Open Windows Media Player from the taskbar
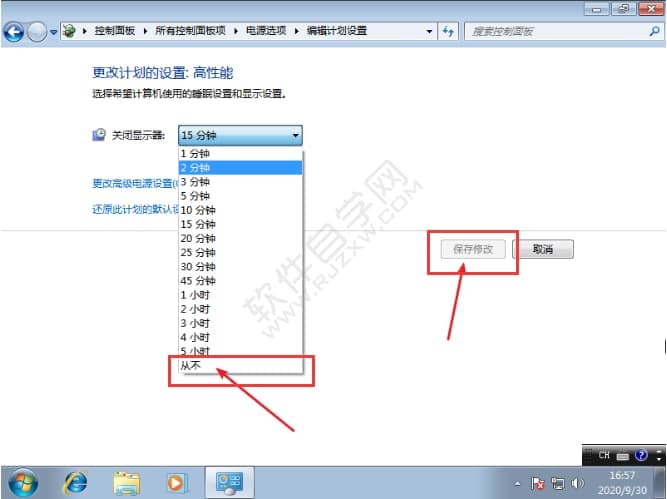The width and height of the screenshot is (667, 499). click(176, 482)
